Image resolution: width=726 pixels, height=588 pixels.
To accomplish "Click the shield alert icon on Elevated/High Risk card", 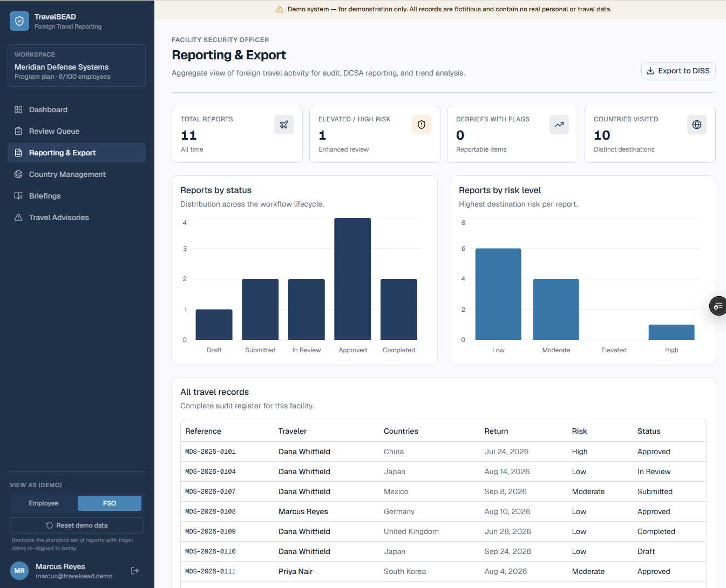I will 422,125.
